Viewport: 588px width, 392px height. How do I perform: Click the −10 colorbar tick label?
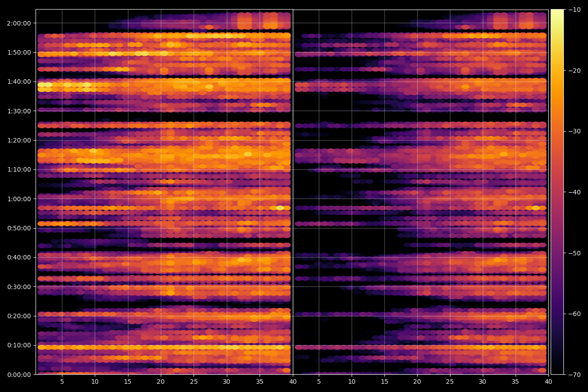(x=573, y=10)
